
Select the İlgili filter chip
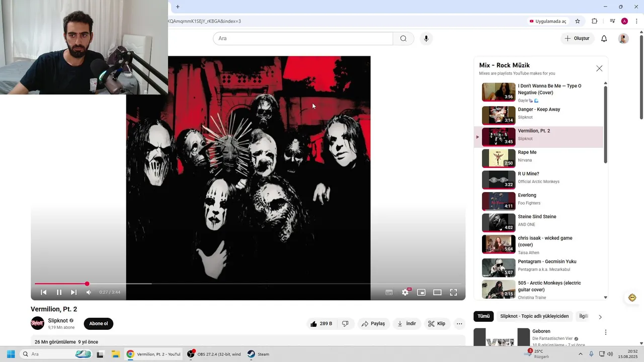[x=584, y=316]
